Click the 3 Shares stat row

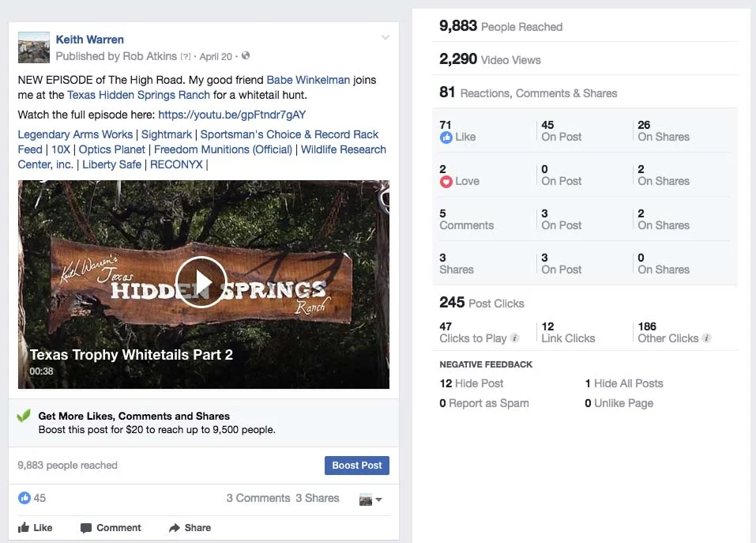(x=457, y=264)
